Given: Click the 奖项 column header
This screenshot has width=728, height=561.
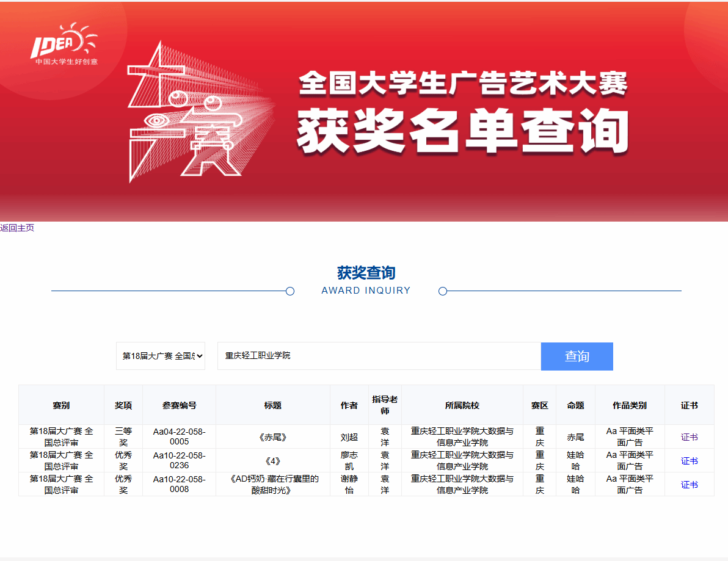Looking at the screenshot, I should 123,405.
